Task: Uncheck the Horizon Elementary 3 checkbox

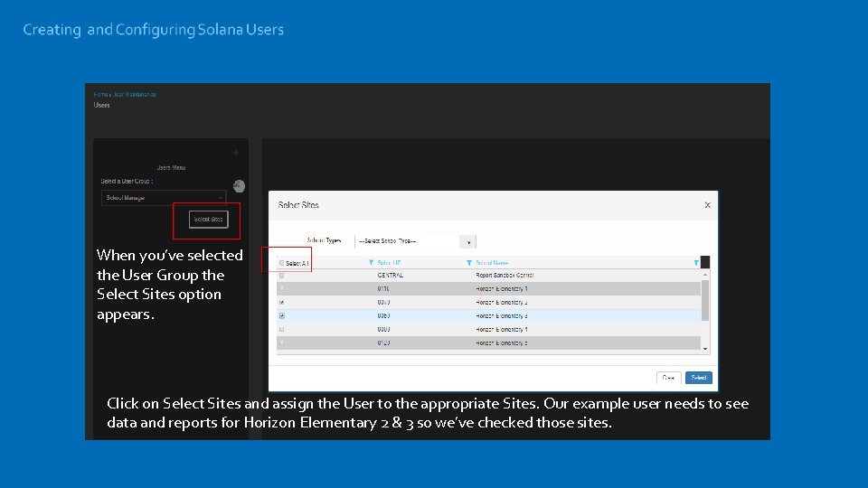Action: (x=282, y=316)
